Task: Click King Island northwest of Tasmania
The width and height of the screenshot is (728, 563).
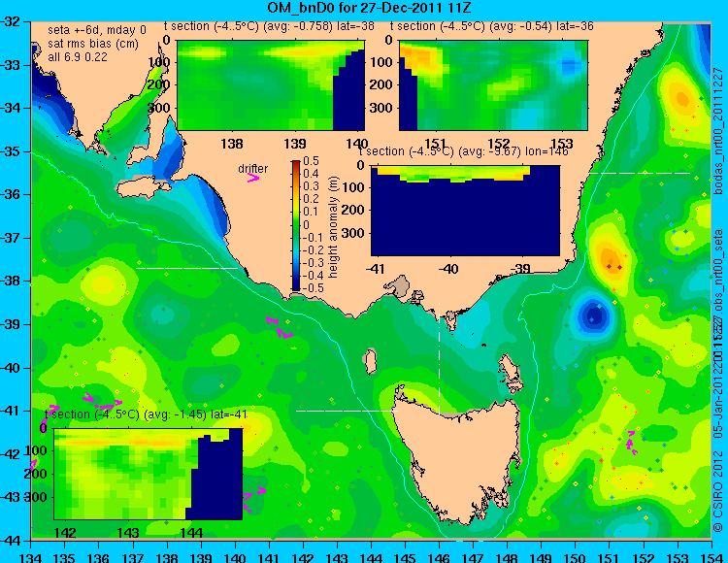Action: point(370,361)
